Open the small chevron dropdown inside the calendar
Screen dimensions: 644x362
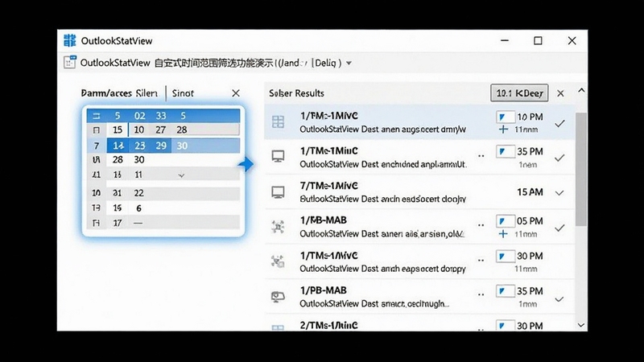pos(181,175)
